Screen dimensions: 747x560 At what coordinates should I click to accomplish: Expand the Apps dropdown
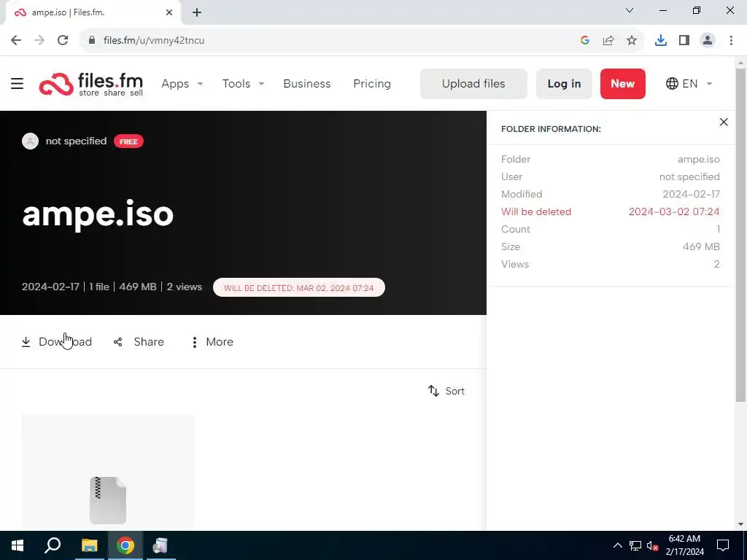point(182,84)
